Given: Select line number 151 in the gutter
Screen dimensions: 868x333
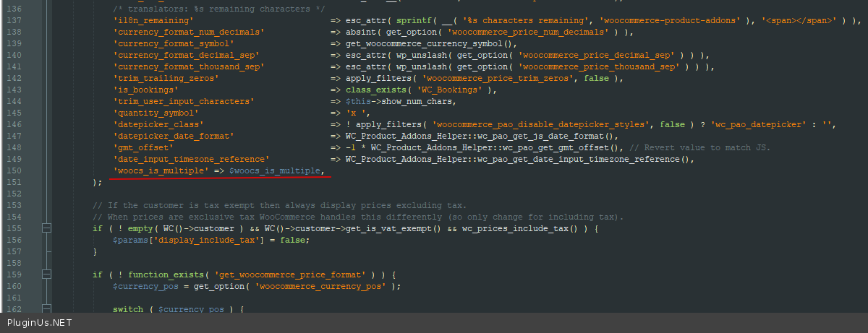Looking at the screenshot, I should [x=15, y=182].
